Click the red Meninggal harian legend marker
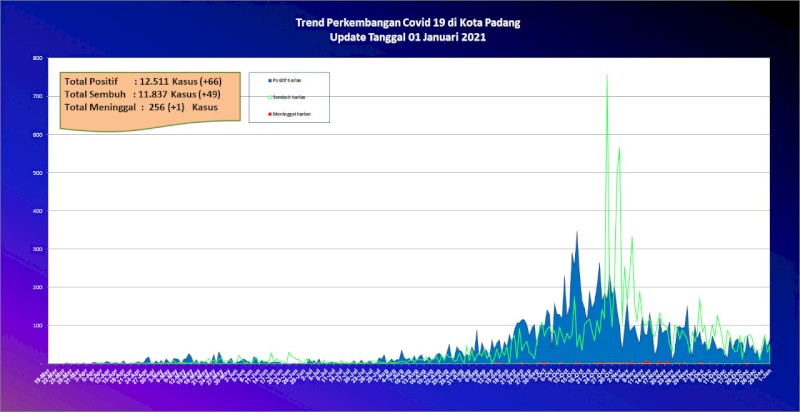 pyautogui.click(x=269, y=114)
